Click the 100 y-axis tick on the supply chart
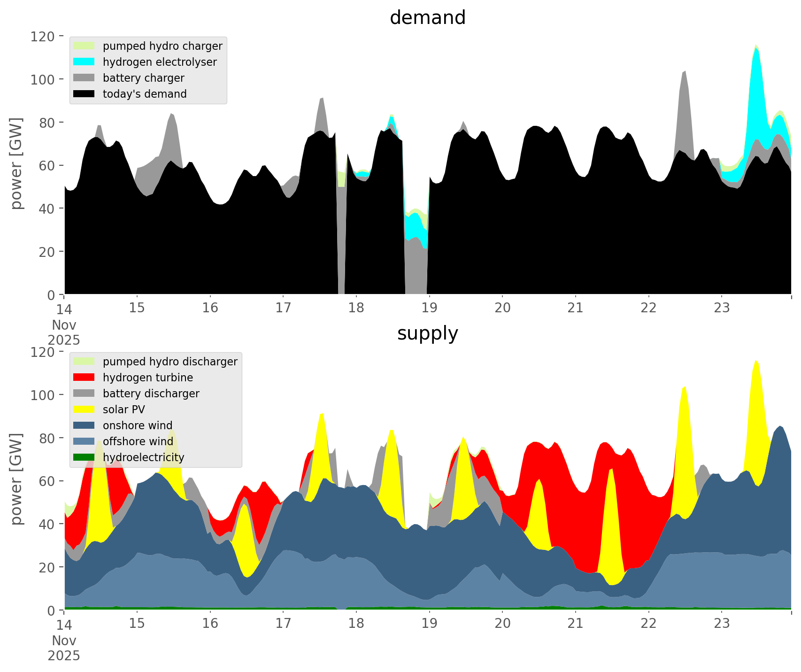The height and width of the screenshot is (672, 801). tap(43, 395)
